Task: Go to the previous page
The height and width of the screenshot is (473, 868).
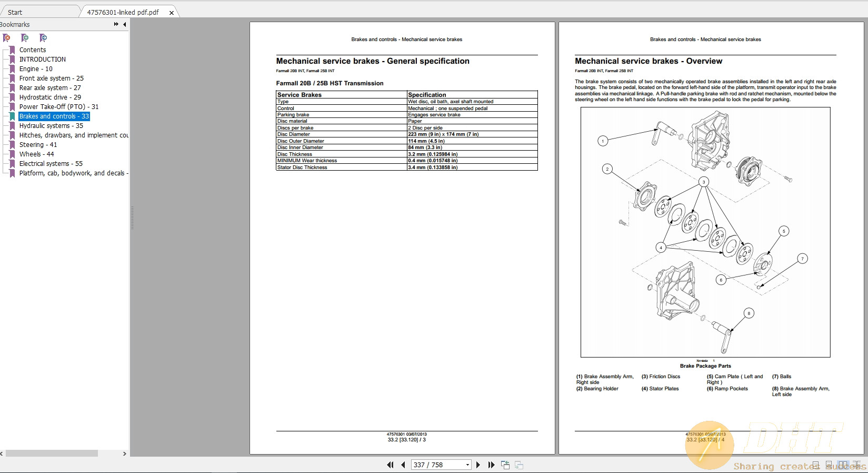Action: (403, 465)
